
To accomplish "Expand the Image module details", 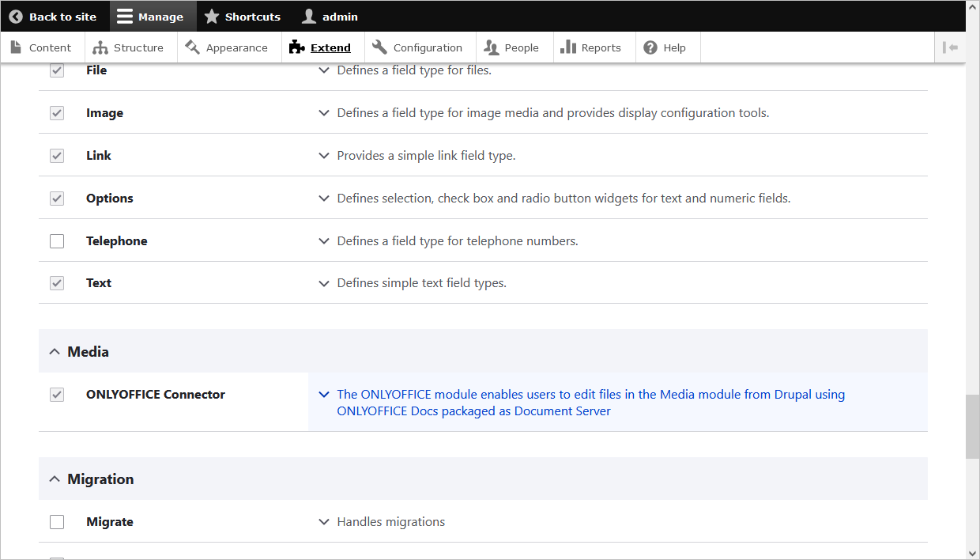I will coord(323,112).
